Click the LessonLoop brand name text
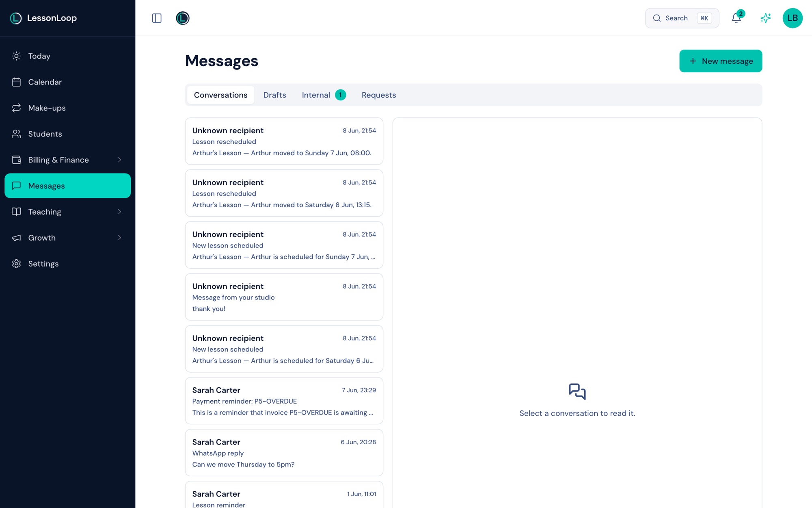 tap(52, 18)
